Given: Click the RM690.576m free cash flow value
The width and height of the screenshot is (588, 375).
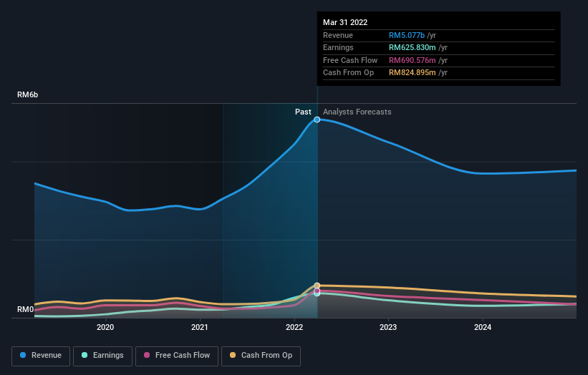Looking at the screenshot, I should 412,60.
